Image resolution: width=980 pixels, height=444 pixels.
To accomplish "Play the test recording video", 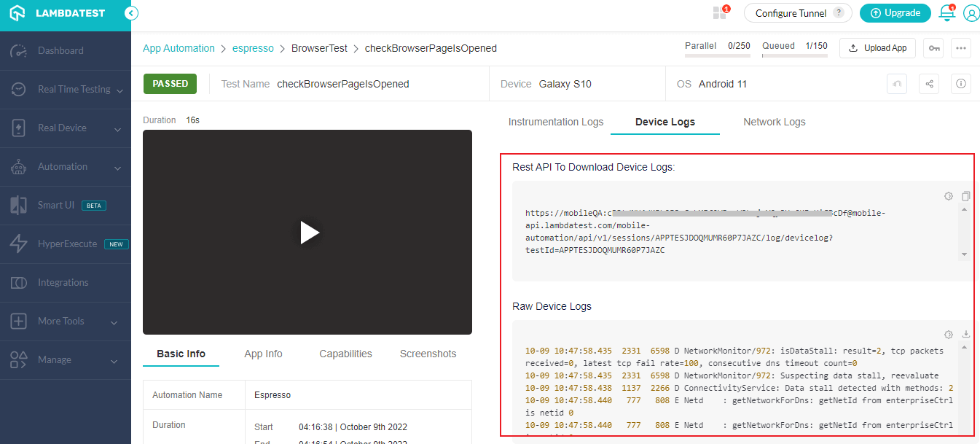I will [307, 233].
